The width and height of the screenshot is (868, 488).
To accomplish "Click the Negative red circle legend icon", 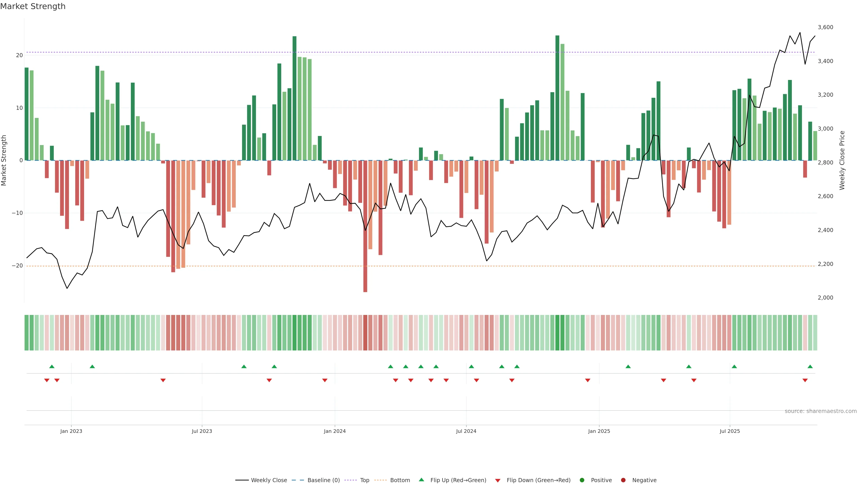I will click(623, 480).
